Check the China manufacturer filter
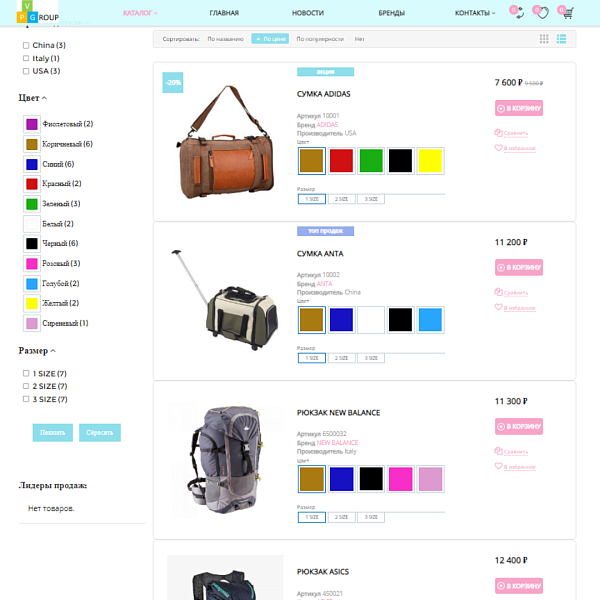The width and height of the screenshot is (600, 600). [x=26, y=46]
